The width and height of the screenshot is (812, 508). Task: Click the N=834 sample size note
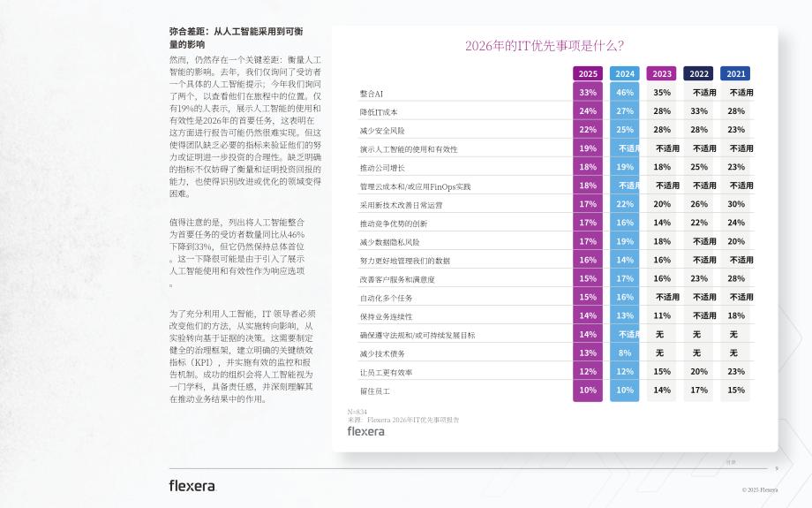click(x=357, y=412)
